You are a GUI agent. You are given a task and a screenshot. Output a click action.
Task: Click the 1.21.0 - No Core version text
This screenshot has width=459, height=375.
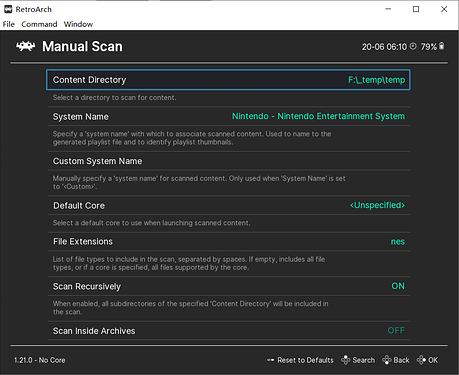[x=40, y=360]
